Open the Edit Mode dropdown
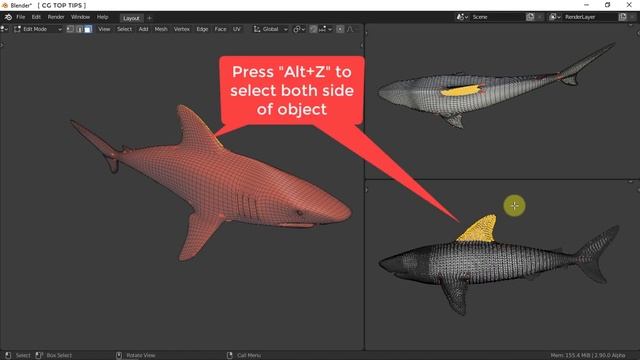Image resolution: width=640 pixels, height=360 pixels. pyautogui.click(x=38, y=29)
